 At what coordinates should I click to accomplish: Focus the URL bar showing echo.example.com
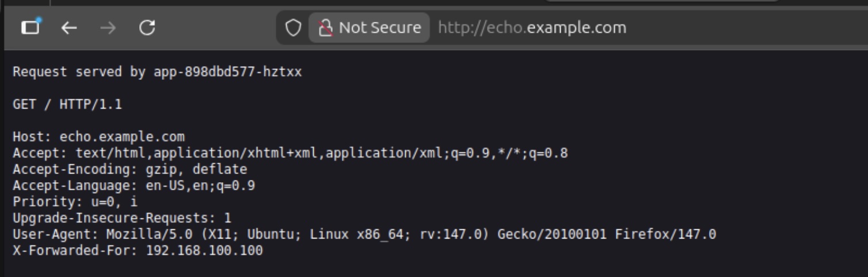click(x=532, y=28)
